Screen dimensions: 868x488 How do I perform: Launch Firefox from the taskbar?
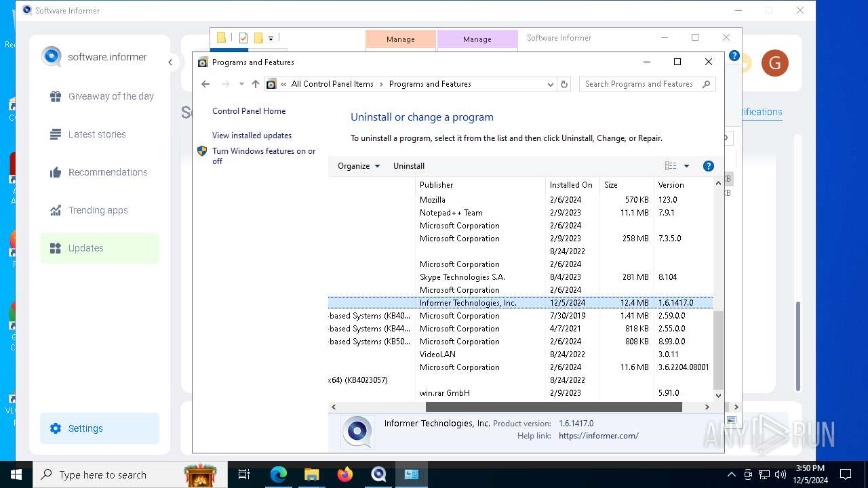click(x=345, y=474)
